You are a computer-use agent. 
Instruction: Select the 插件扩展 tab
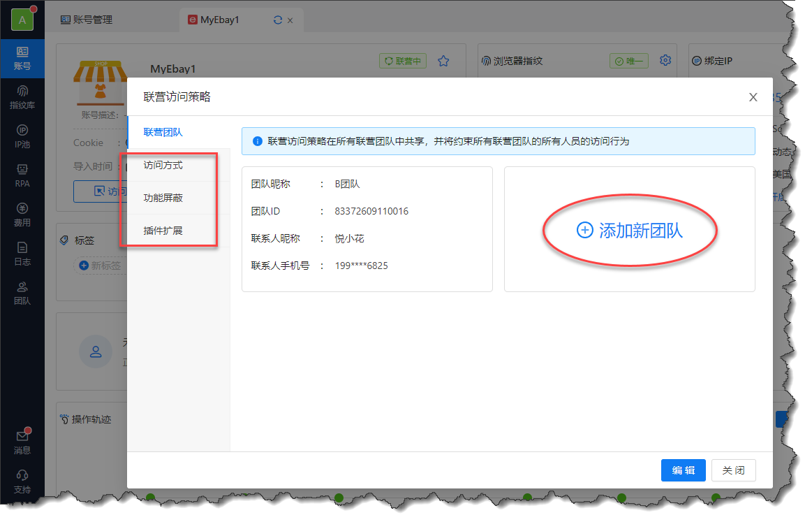[x=163, y=230]
